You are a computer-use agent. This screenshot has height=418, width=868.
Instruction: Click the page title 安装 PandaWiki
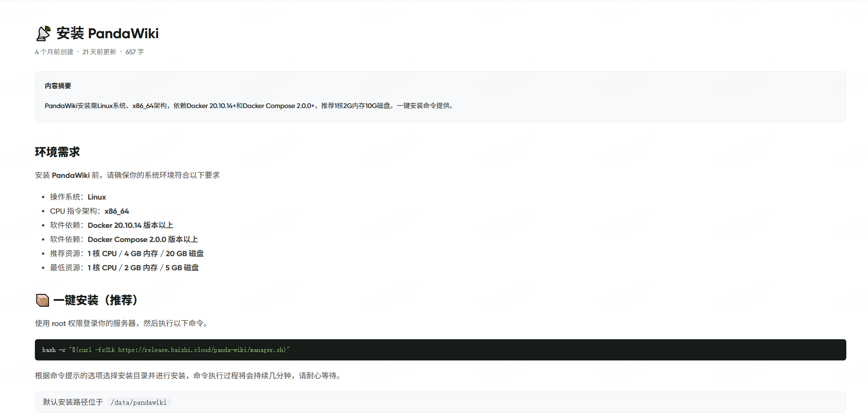107,33
